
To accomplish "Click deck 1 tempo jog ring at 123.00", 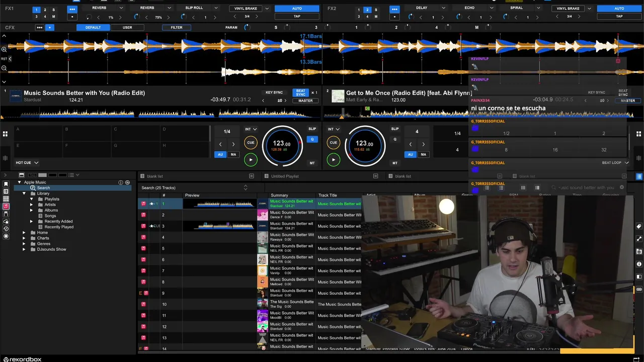I will (282, 145).
